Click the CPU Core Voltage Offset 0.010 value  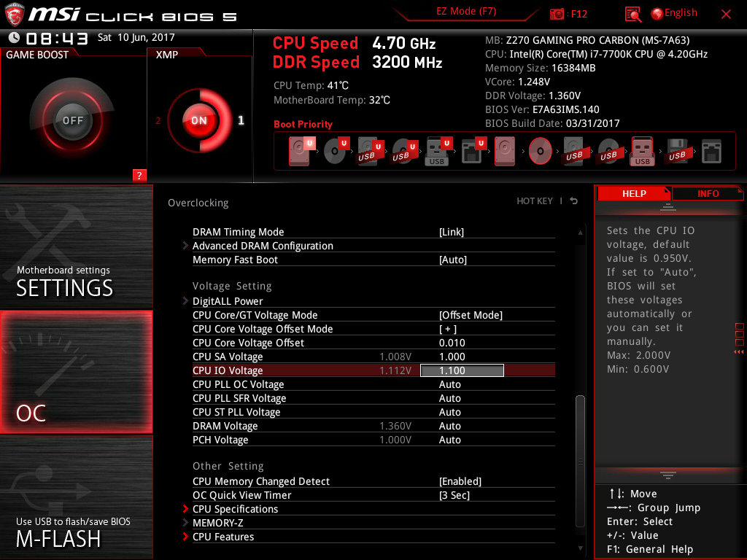452,343
